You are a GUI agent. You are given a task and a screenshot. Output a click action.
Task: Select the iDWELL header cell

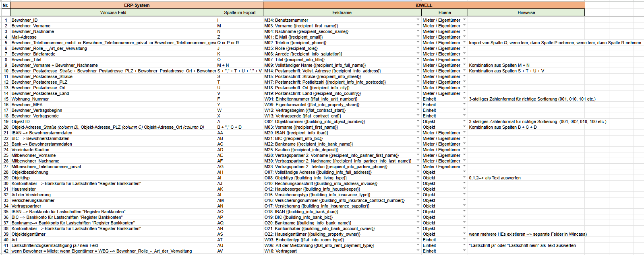[424, 5]
